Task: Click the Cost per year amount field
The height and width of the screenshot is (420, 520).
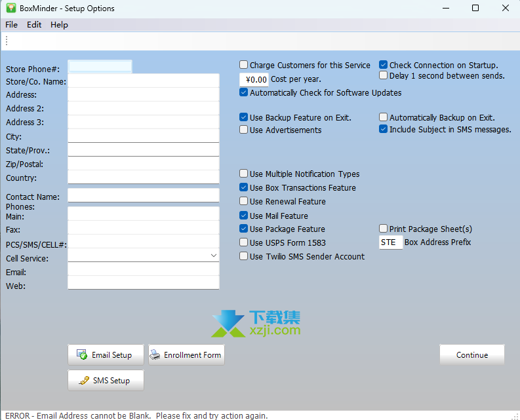Action: pyautogui.click(x=254, y=79)
